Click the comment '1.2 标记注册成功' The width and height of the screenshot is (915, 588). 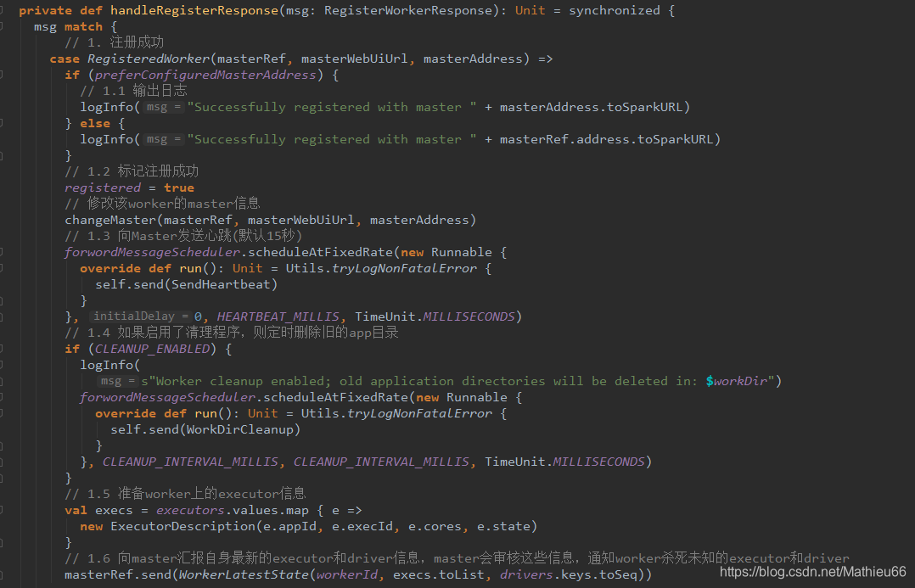point(132,171)
